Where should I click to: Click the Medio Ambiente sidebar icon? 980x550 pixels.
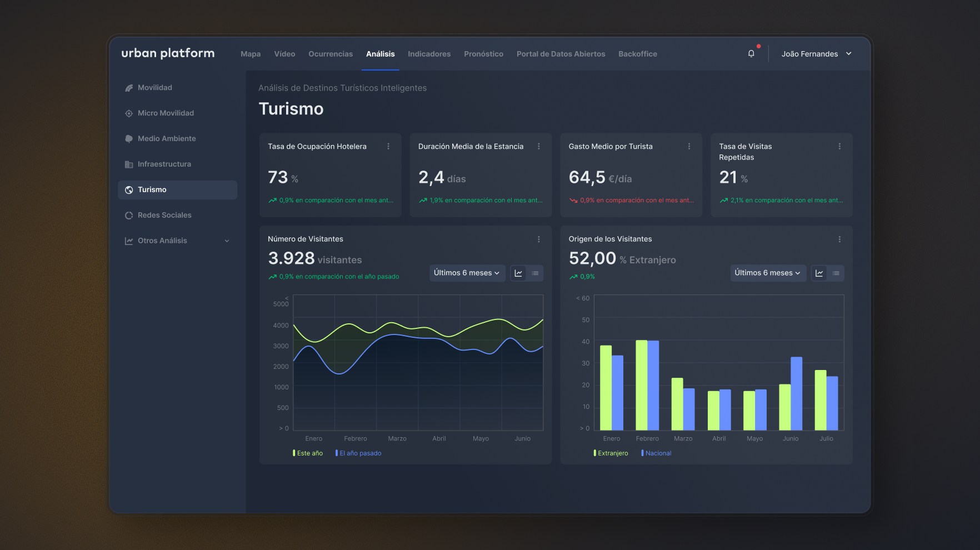tap(129, 139)
